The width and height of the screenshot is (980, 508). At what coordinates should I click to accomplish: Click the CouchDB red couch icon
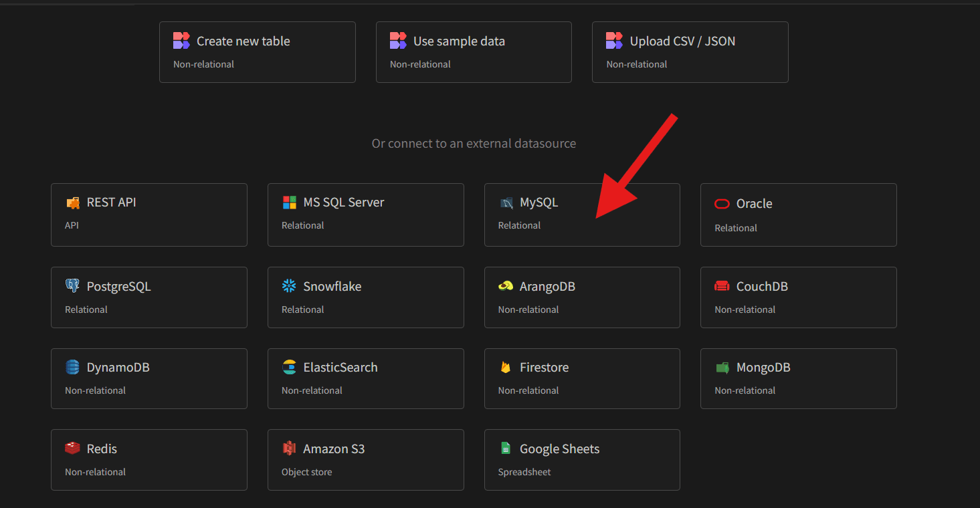point(722,286)
